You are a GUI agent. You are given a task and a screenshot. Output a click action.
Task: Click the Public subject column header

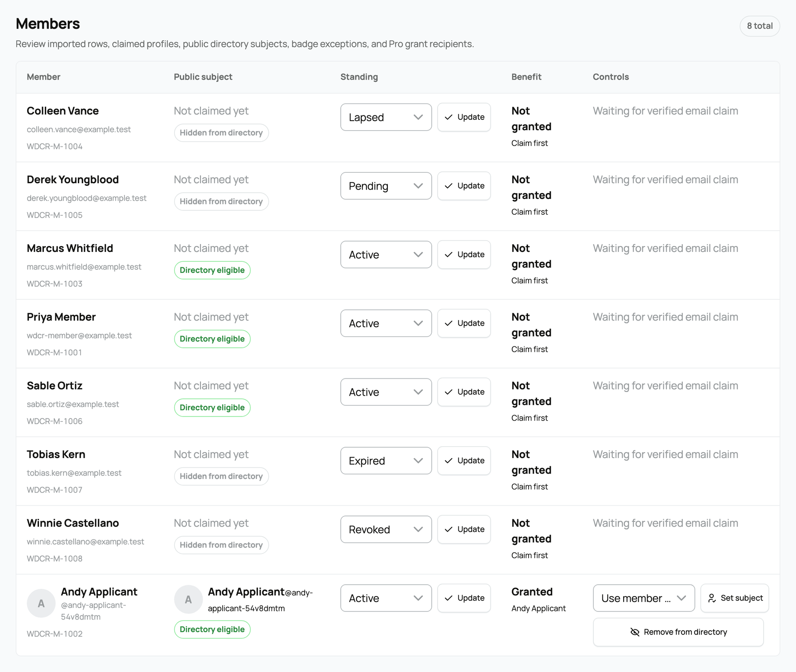pos(203,77)
